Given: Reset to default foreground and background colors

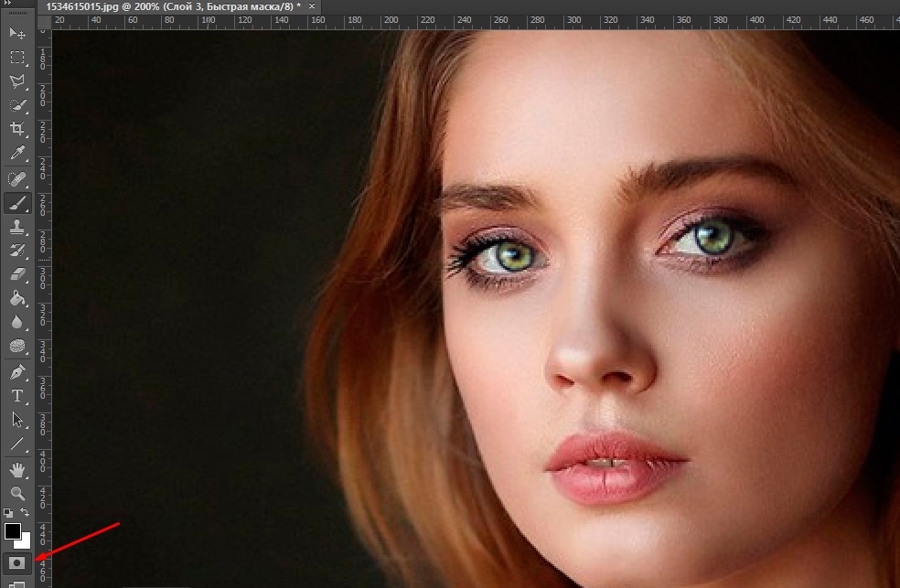Looking at the screenshot, I should tap(8, 512).
